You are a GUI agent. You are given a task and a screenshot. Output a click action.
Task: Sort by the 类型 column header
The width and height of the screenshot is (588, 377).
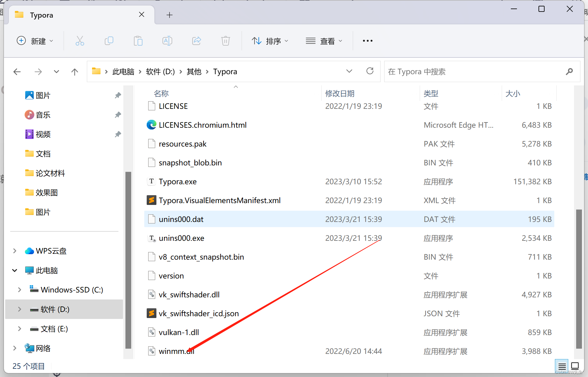coord(431,94)
